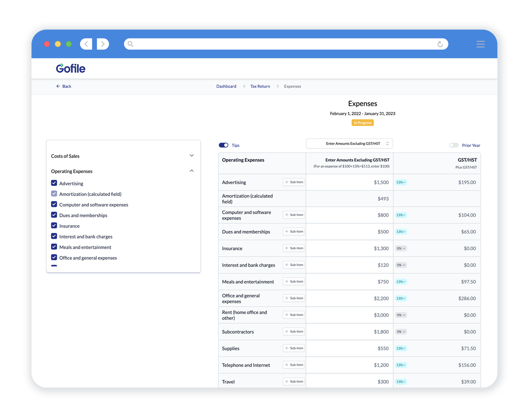Click the Back link
The image size is (527, 420).
coord(66,86)
